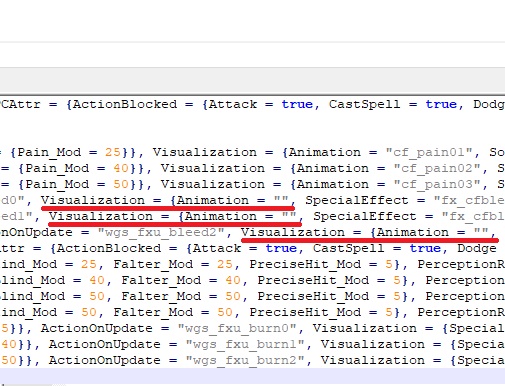Click CastSpell on the top code line
The height and width of the screenshot is (386, 505).
coord(364,104)
